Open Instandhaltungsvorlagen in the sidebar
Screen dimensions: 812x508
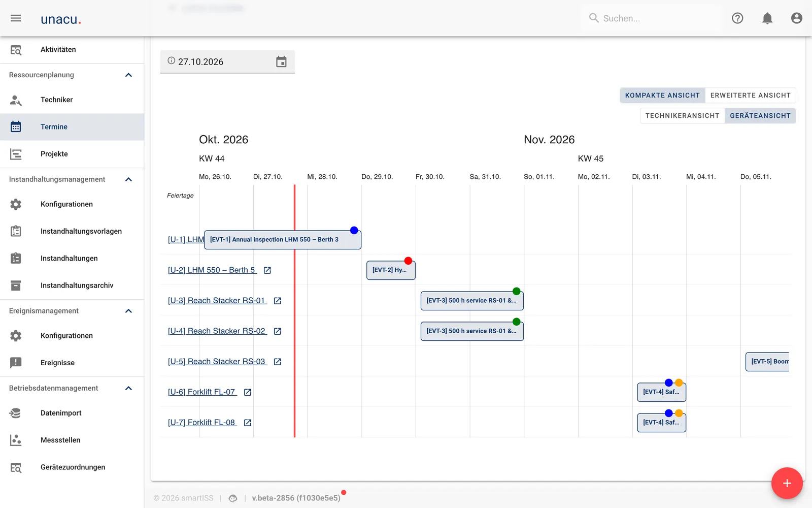(x=72, y=231)
